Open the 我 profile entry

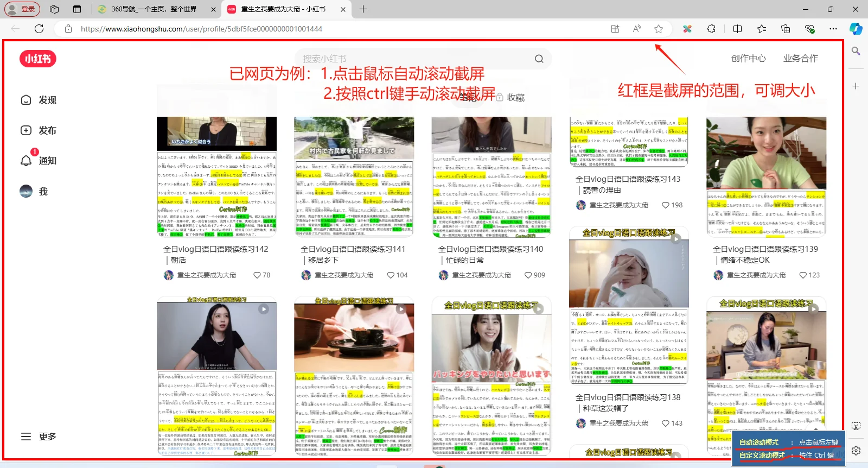pos(35,191)
